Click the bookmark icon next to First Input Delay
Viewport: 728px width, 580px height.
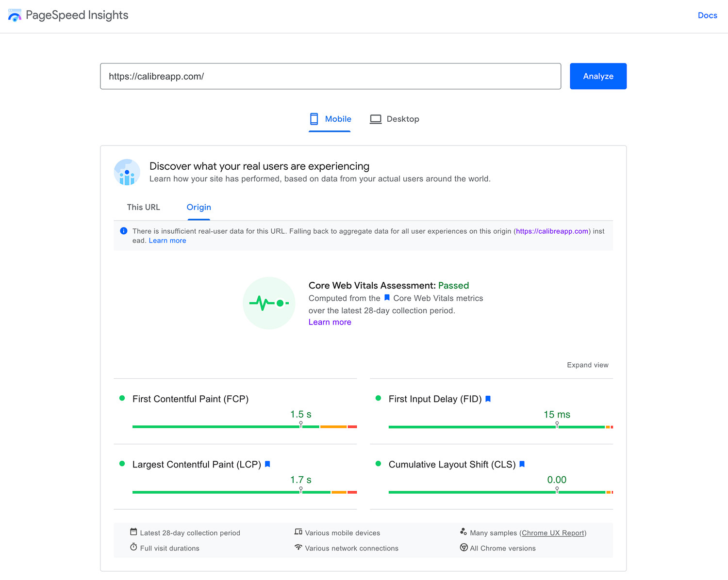(x=488, y=399)
